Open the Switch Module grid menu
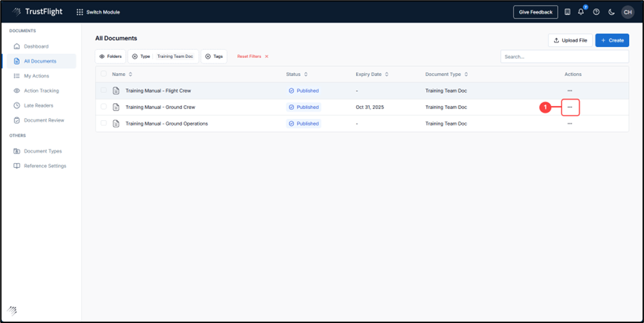Image resolution: width=644 pixels, height=323 pixels. pyautogui.click(x=98, y=12)
